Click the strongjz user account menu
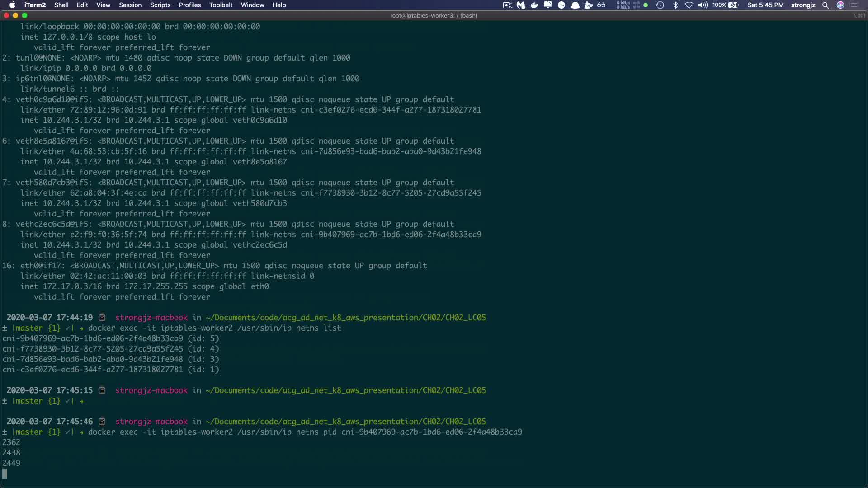Screen dimensions: 868x488 [x=803, y=5]
